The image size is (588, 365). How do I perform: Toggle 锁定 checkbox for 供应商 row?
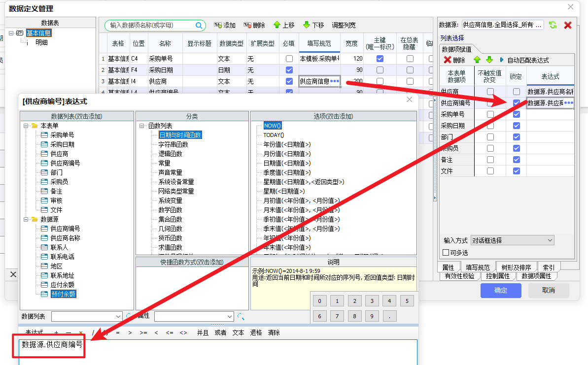(x=517, y=92)
